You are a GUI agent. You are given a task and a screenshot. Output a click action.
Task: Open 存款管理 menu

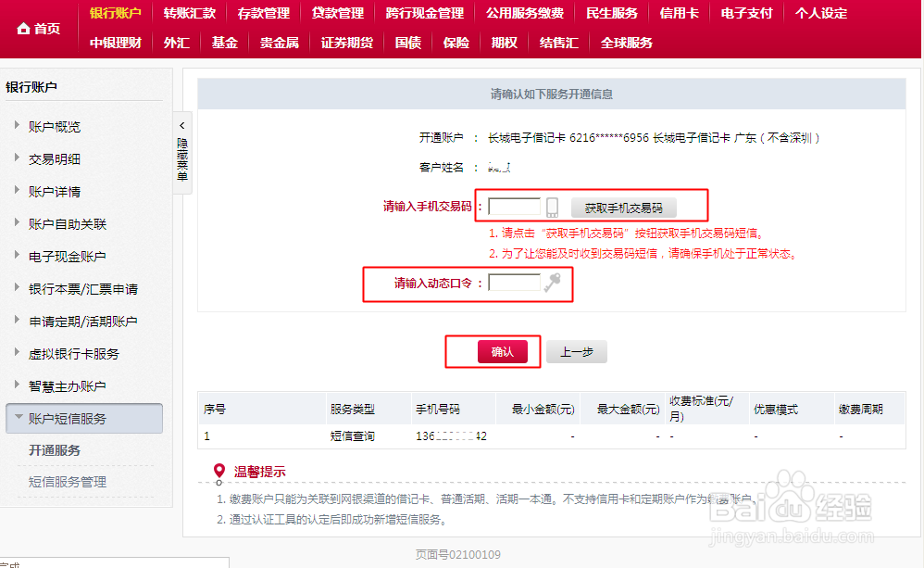264,13
